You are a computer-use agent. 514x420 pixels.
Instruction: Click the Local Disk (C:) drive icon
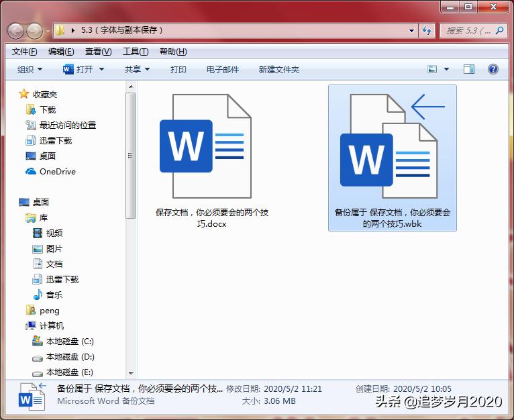(x=38, y=341)
